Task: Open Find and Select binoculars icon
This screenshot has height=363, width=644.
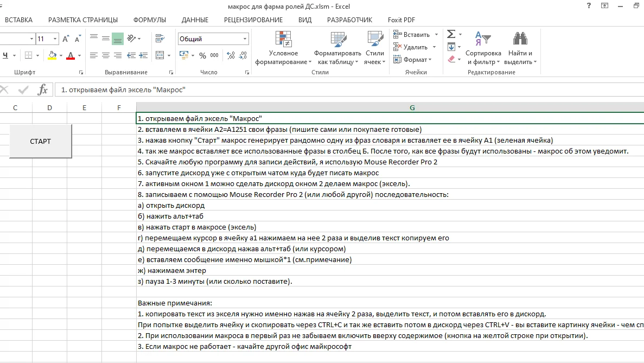Action: coord(520,39)
